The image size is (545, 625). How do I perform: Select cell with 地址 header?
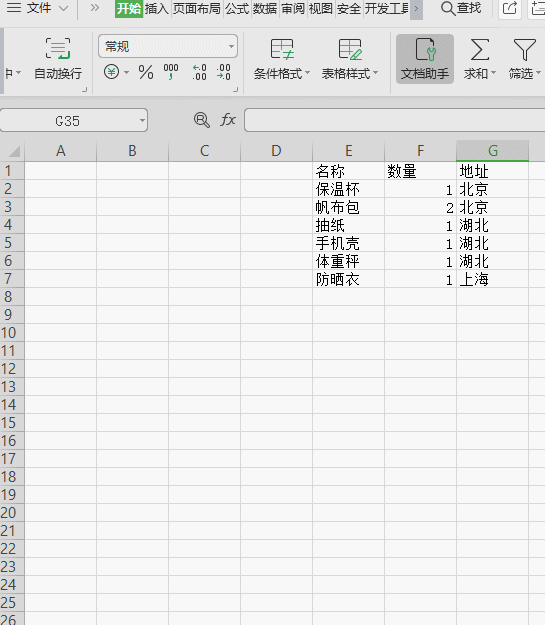tap(492, 171)
